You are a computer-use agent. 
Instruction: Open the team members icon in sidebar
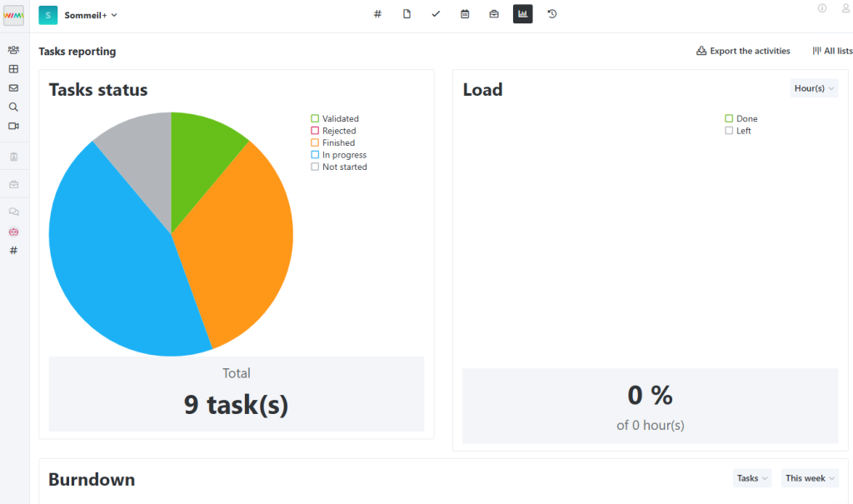coord(13,50)
